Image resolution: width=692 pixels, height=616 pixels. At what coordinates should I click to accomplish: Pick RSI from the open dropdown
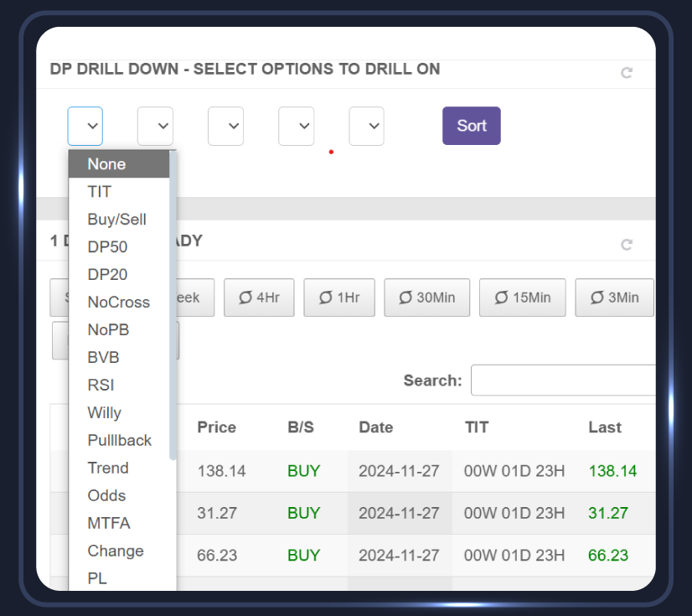pos(101,386)
